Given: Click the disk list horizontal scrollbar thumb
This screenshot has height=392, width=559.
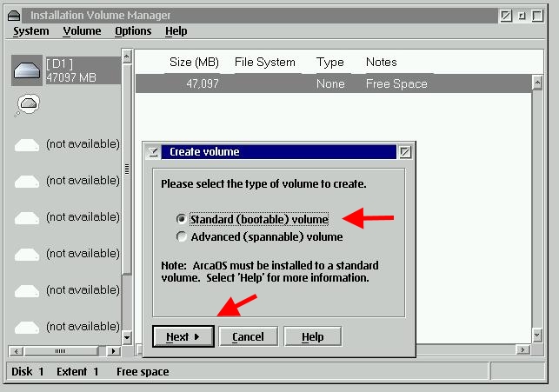Looking at the screenshot, I should point(60,351).
